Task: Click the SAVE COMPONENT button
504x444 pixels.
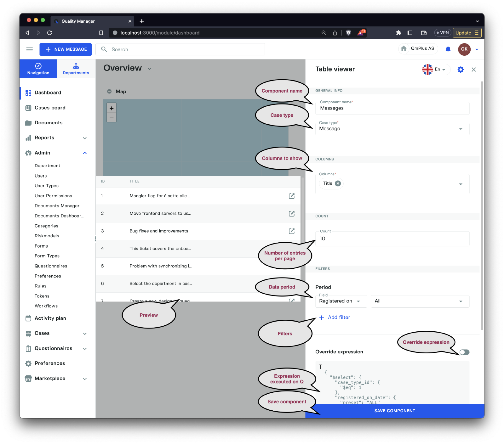Action: [x=394, y=411]
